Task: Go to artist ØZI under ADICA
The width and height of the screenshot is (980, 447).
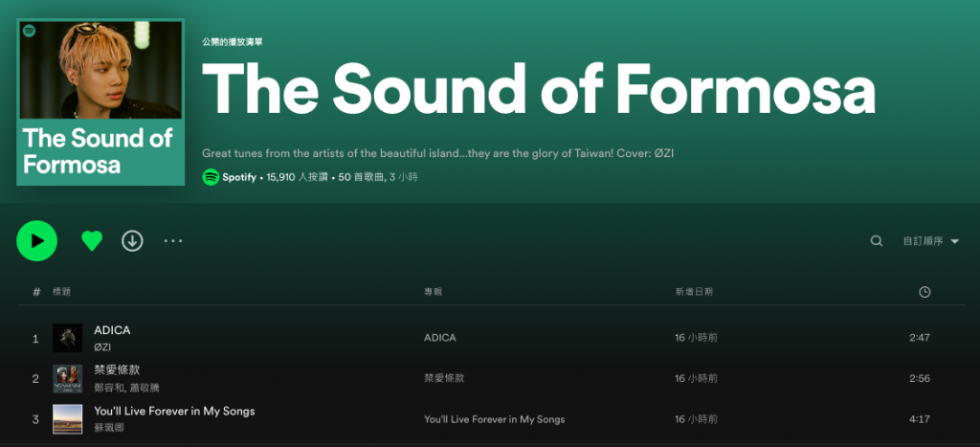Action: 102,346
